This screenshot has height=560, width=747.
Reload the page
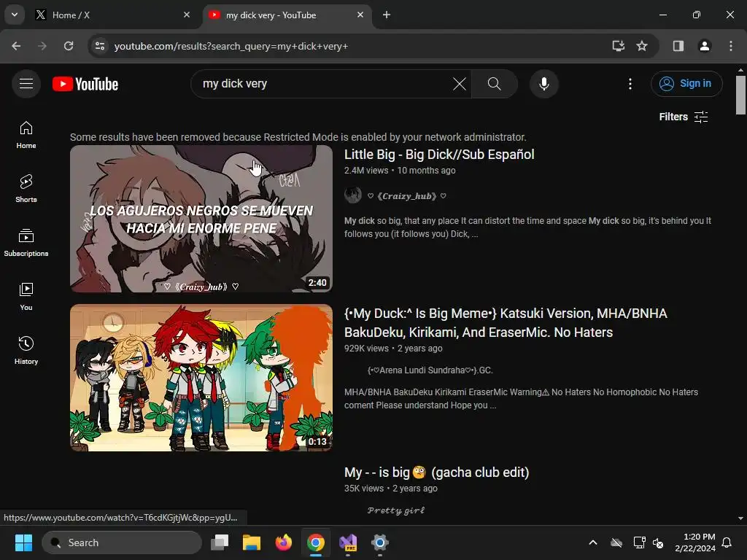click(x=69, y=46)
